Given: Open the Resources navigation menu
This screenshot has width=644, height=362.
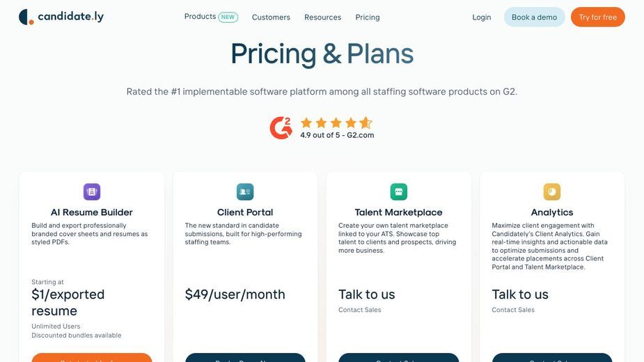Looking at the screenshot, I should (x=323, y=17).
